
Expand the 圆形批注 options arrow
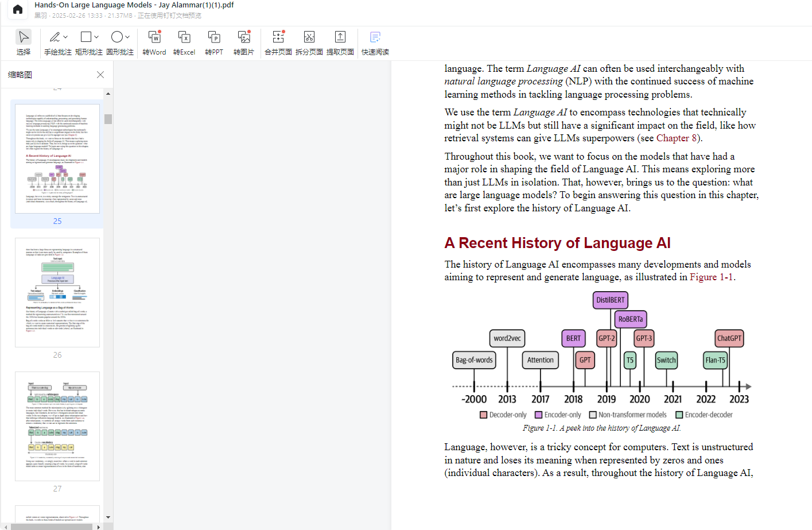127,37
